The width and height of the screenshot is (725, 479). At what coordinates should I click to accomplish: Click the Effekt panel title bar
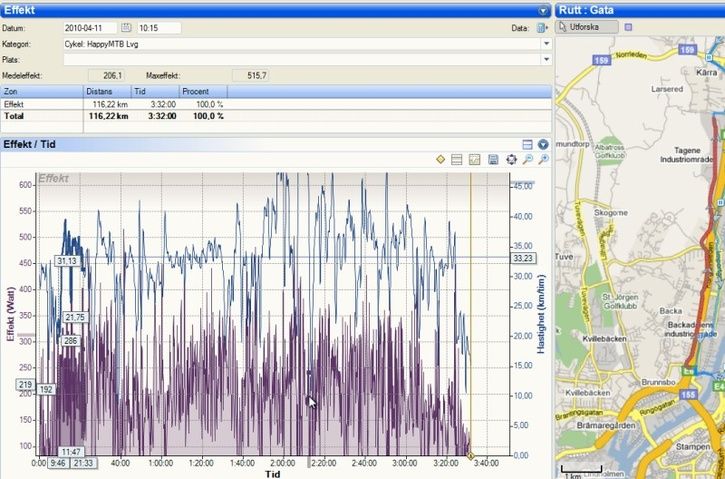[x=276, y=10]
